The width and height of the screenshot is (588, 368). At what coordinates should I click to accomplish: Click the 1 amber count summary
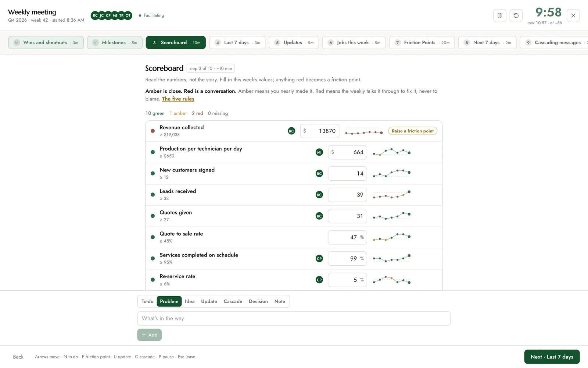coord(178,113)
